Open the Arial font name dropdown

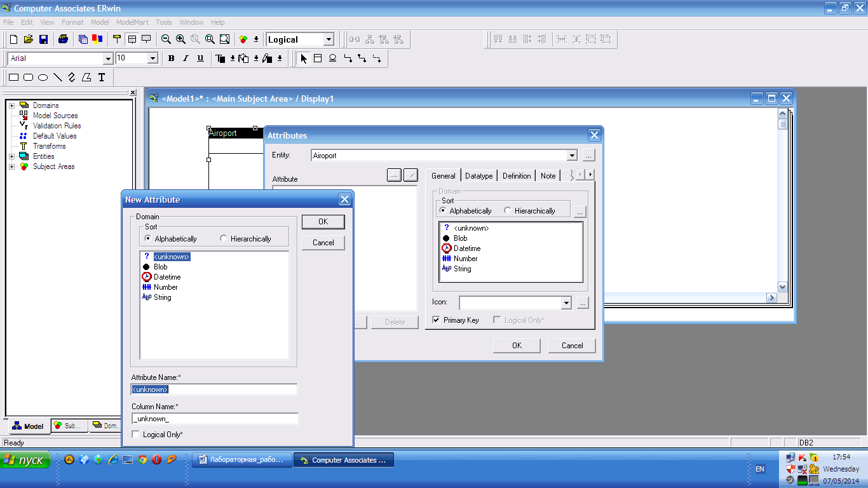107,58
